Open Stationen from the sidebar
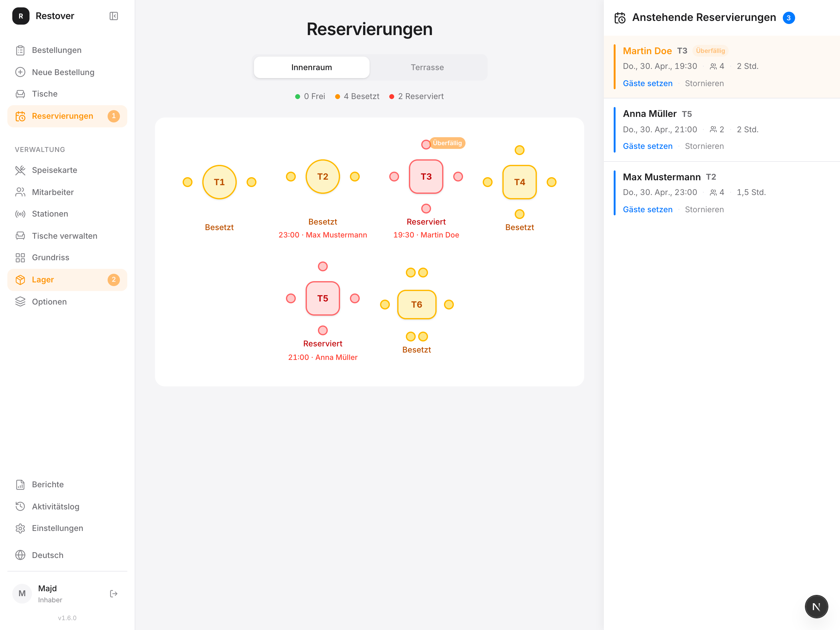This screenshot has width=840, height=630. click(67, 214)
